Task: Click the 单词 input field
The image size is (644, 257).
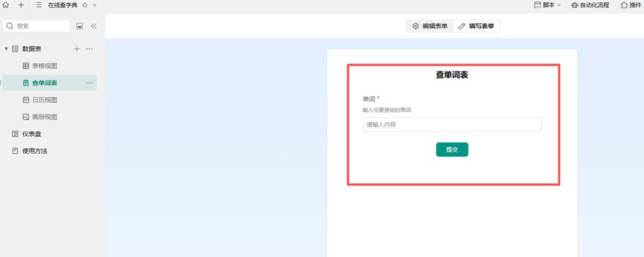Action: (x=452, y=124)
